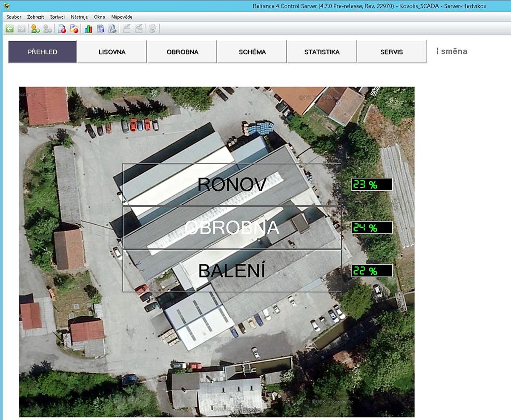Click the green back arrow icon
511x420 pixels.
9,29
